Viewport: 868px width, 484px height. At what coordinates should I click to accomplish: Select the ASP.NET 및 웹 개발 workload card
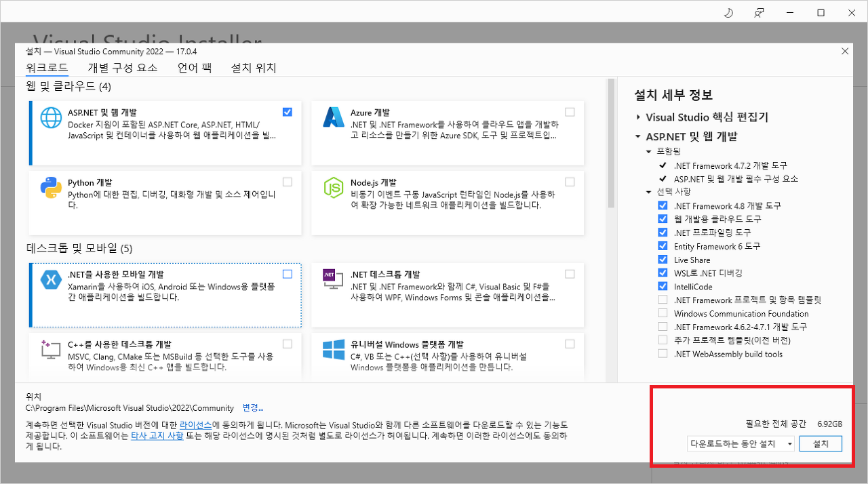165,132
